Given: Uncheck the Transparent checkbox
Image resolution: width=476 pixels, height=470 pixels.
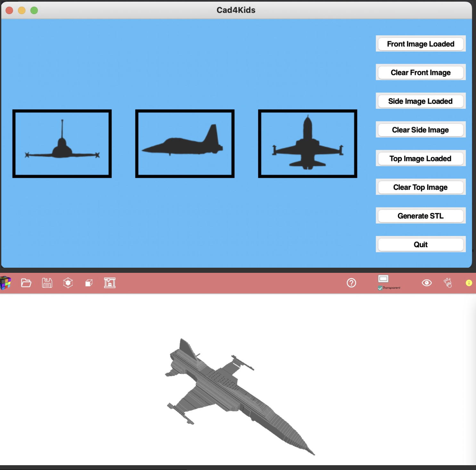Looking at the screenshot, I should (x=380, y=288).
